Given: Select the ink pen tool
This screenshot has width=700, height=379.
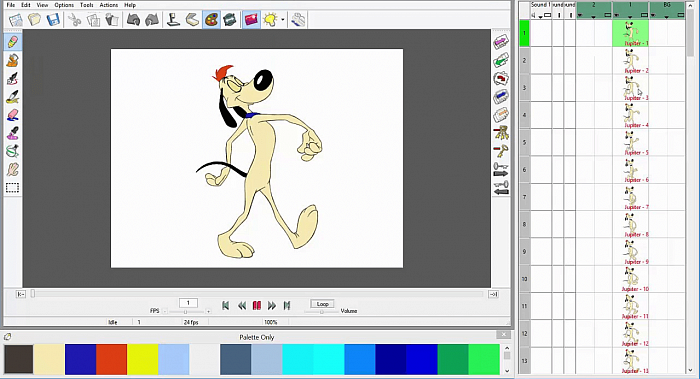Looking at the screenshot, I should pos(12,79).
